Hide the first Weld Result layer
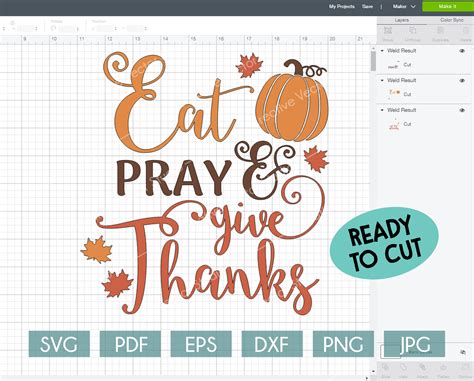 point(462,51)
